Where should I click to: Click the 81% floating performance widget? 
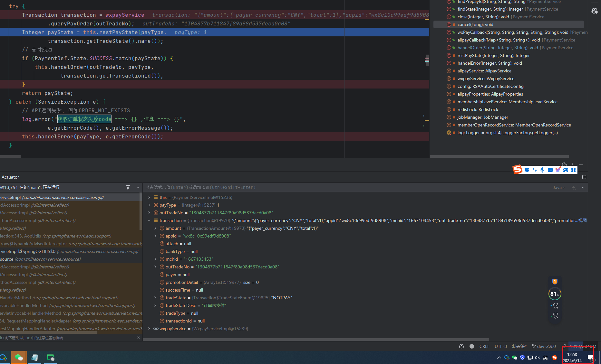coord(555,294)
